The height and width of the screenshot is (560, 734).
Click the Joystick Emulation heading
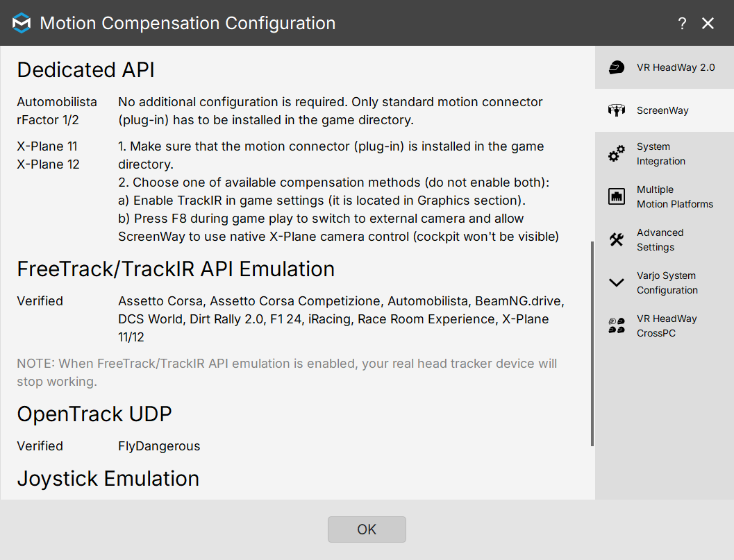[x=108, y=479]
